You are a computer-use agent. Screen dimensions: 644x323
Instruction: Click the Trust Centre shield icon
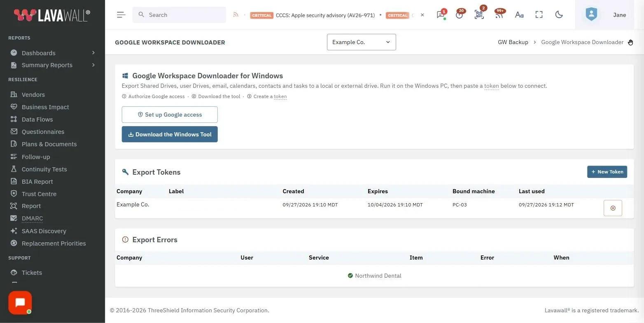(14, 194)
